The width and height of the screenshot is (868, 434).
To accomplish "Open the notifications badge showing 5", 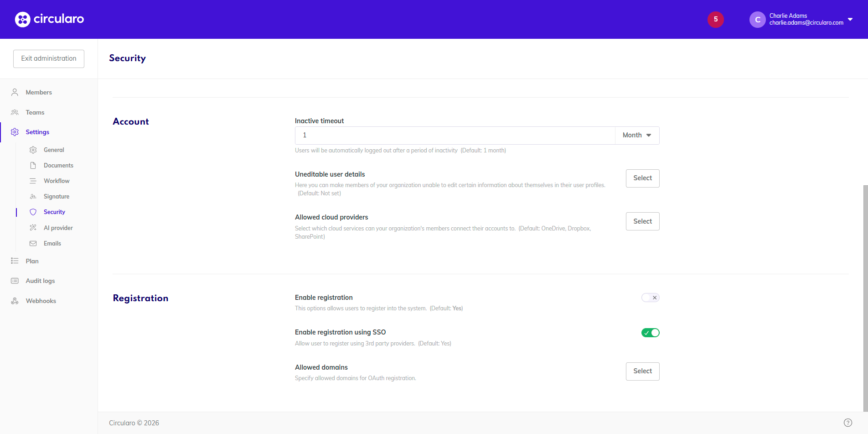I will pyautogui.click(x=715, y=19).
